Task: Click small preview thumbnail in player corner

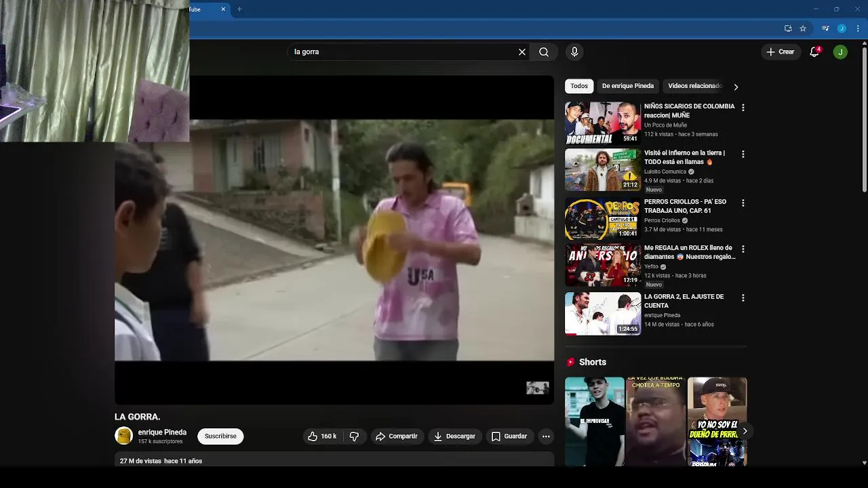Action: coord(537,388)
